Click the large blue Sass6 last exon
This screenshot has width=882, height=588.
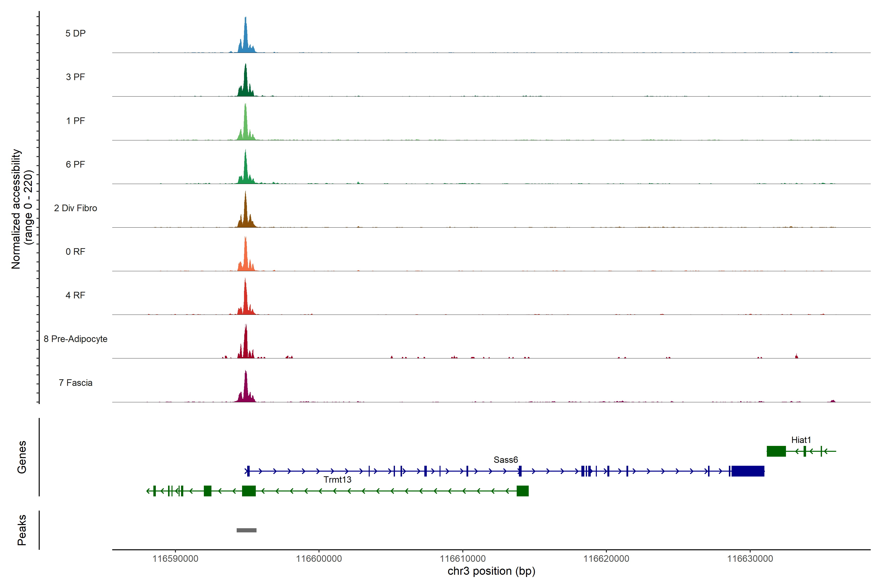[748, 471]
